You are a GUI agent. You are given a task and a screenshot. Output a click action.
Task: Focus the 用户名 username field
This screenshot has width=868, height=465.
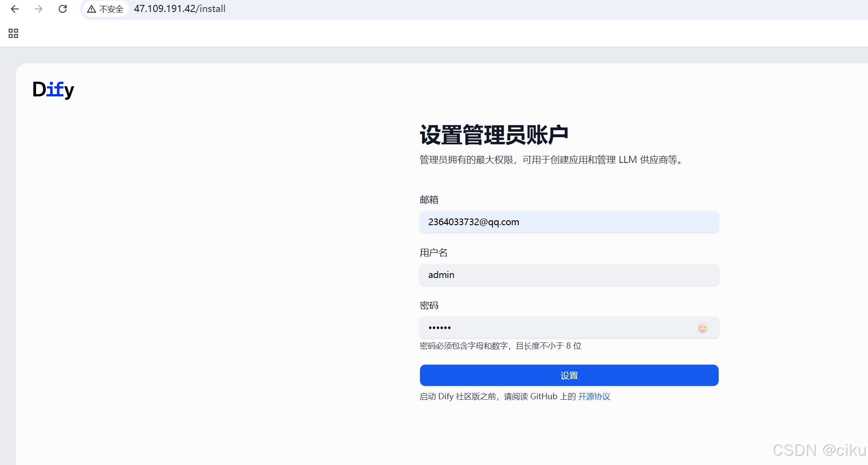point(569,275)
